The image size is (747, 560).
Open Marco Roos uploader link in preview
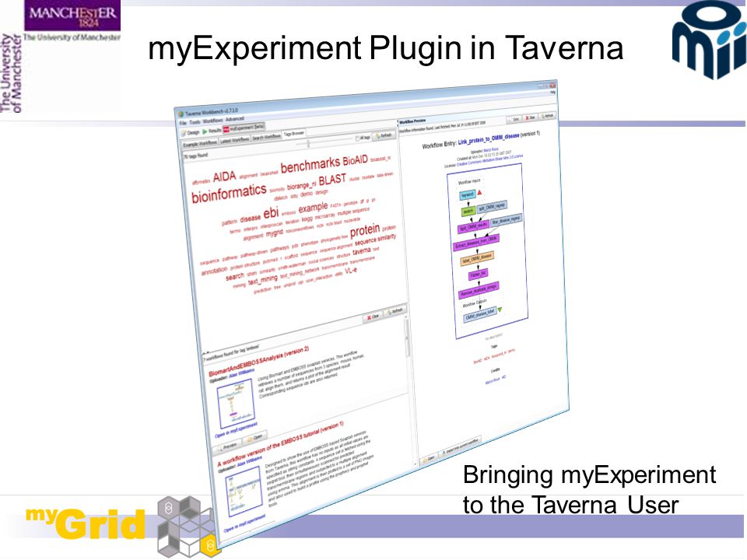pyautogui.click(x=491, y=149)
